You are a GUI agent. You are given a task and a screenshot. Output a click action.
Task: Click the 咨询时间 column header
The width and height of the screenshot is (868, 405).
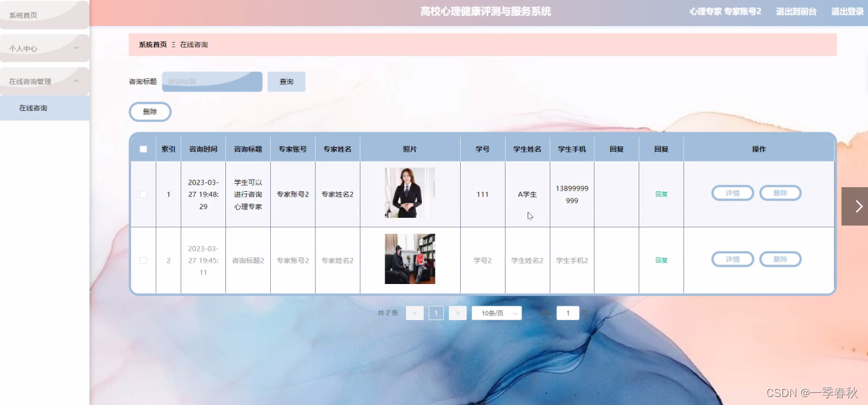click(203, 149)
